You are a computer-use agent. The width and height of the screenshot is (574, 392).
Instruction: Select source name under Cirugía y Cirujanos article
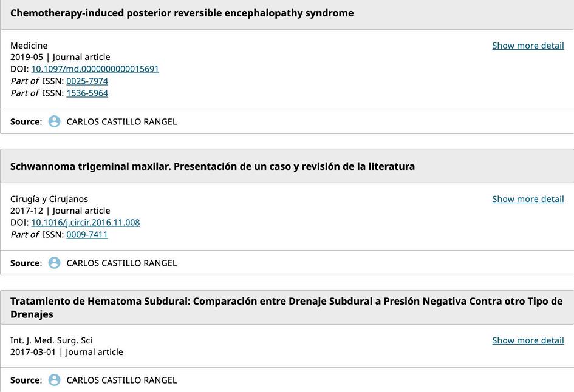[121, 263]
